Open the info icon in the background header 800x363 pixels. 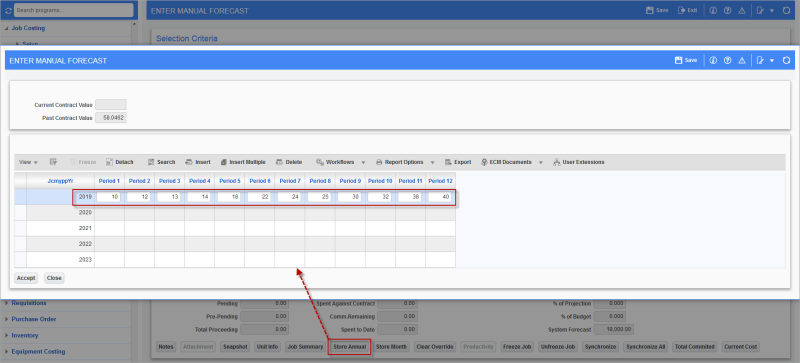(x=713, y=10)
